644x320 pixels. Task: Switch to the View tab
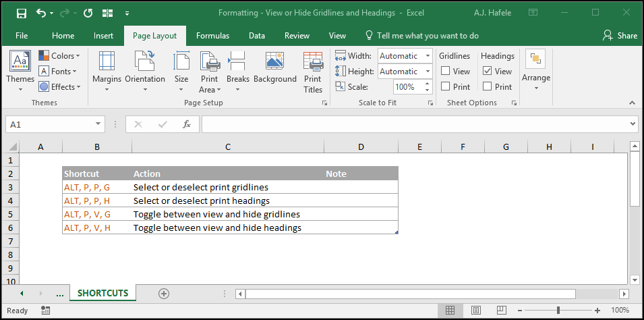click(337, 36)
